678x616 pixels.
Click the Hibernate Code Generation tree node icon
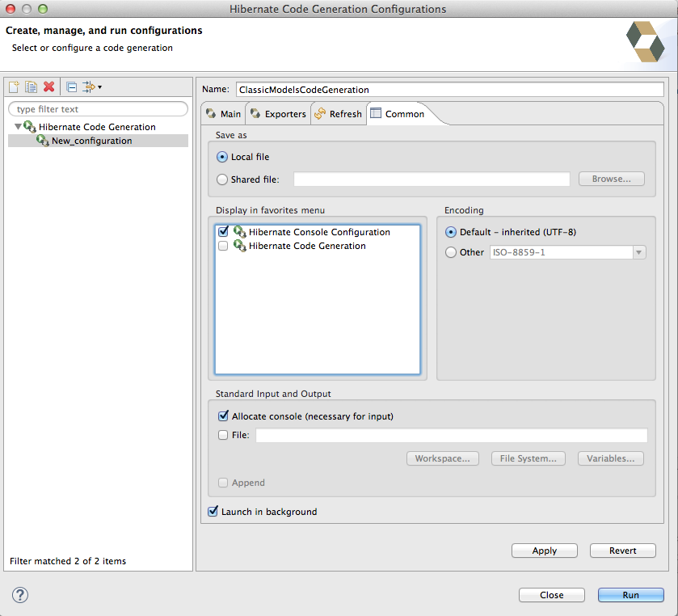pyautogui.click(x=29, y=127)
